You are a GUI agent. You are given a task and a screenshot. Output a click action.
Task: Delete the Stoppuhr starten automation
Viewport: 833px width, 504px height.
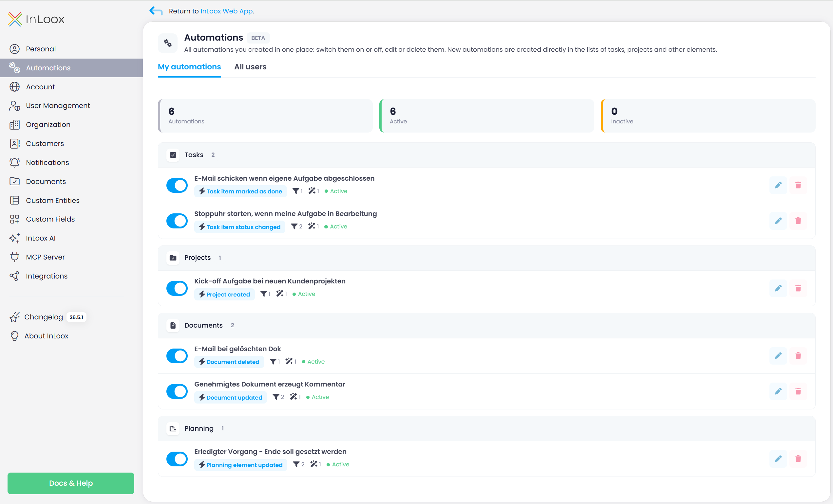coord(798,221)
